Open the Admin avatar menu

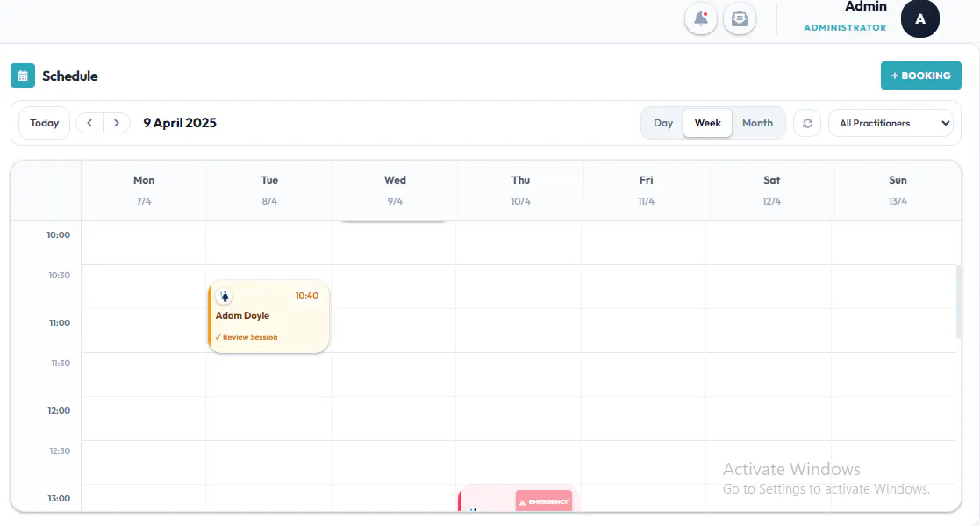point(919,18)
